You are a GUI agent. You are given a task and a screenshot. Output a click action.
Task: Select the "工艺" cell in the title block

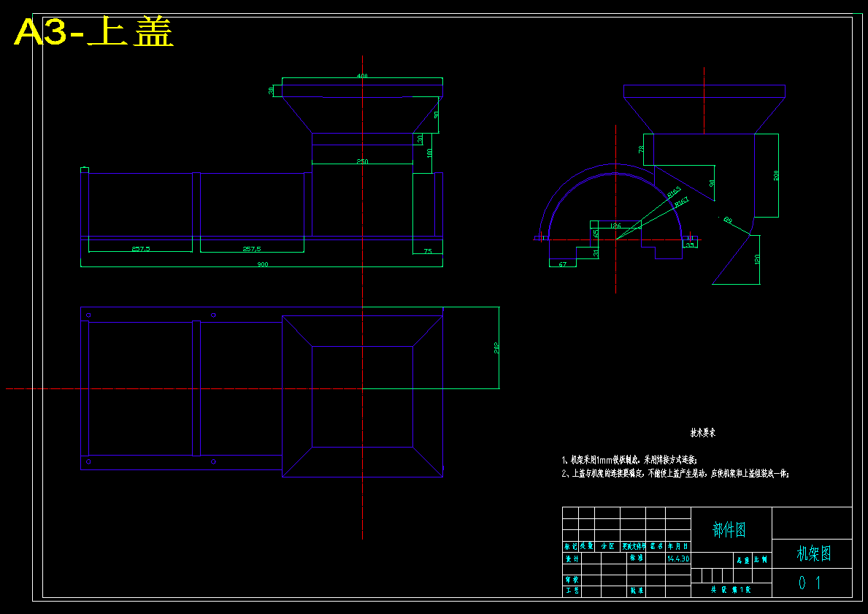coord(572,591)
